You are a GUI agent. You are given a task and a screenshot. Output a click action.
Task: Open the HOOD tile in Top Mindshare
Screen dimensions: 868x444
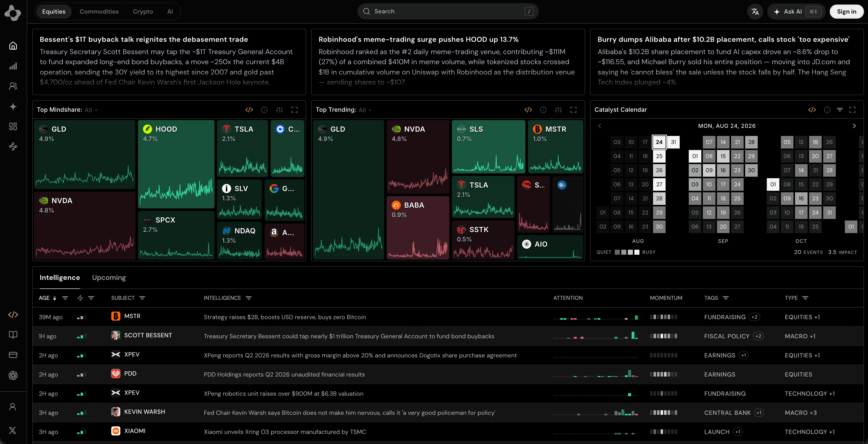176,164
